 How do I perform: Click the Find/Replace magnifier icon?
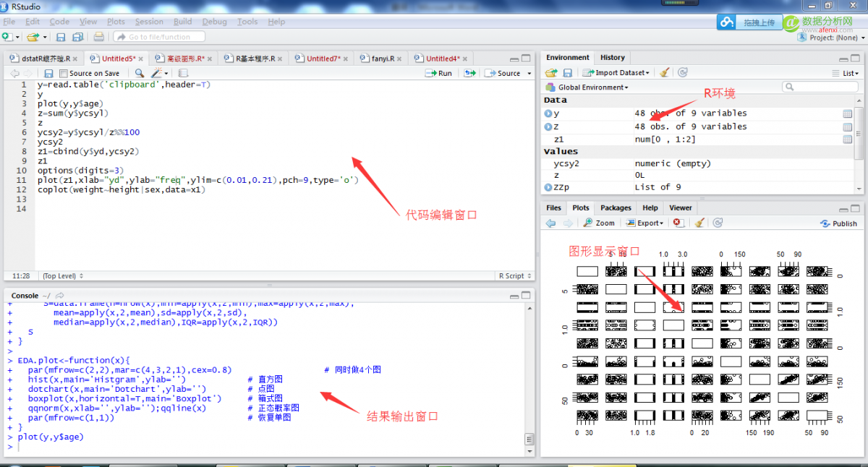coord(140,73)
